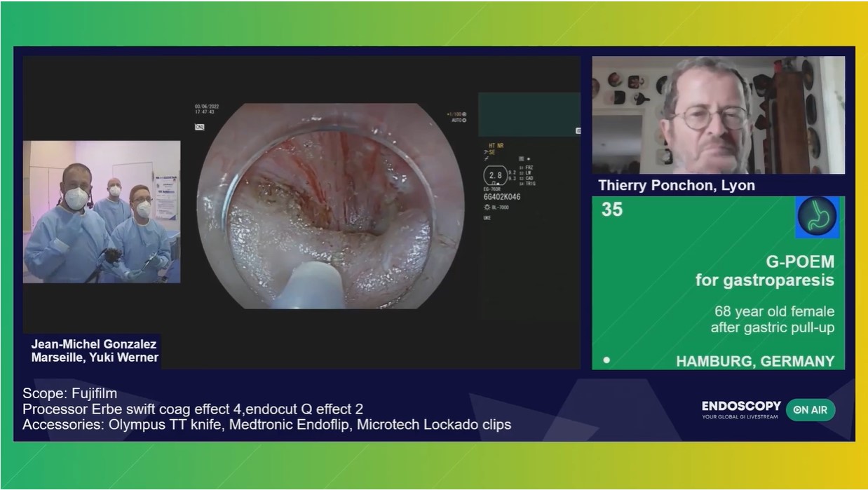Viewport: 868px width, 490px height.
Task: Click the lightning bolt icon under the SE indicator
Action: pos(487,158)
